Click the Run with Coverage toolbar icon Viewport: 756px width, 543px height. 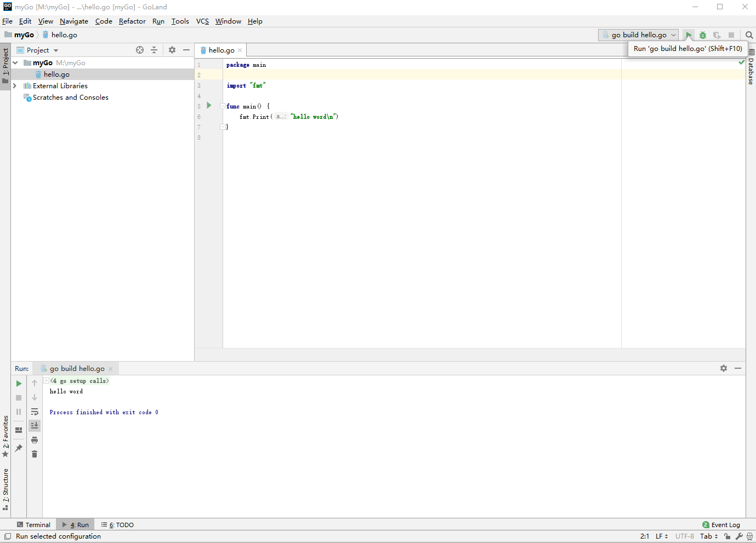[717, 35]
